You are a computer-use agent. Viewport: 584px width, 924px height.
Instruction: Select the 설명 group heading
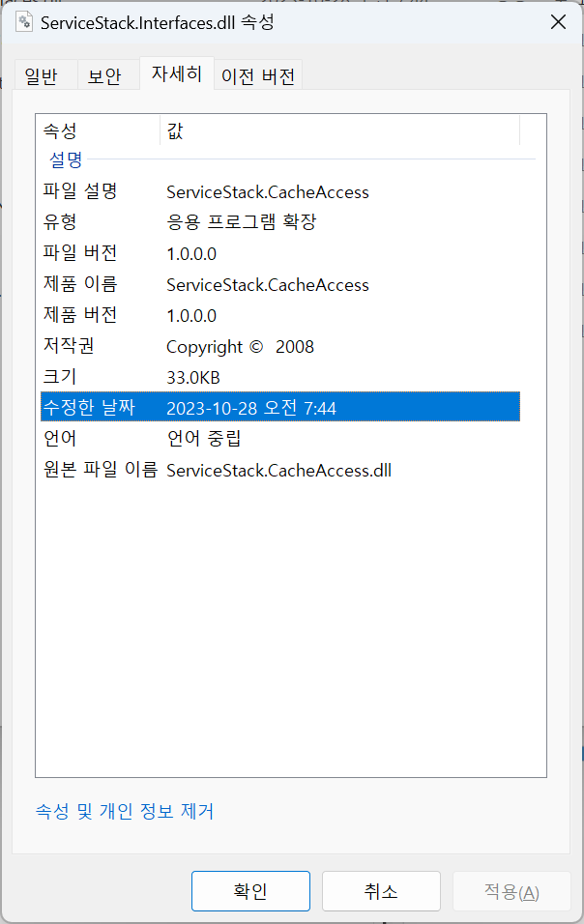click(x=66, y=159)
